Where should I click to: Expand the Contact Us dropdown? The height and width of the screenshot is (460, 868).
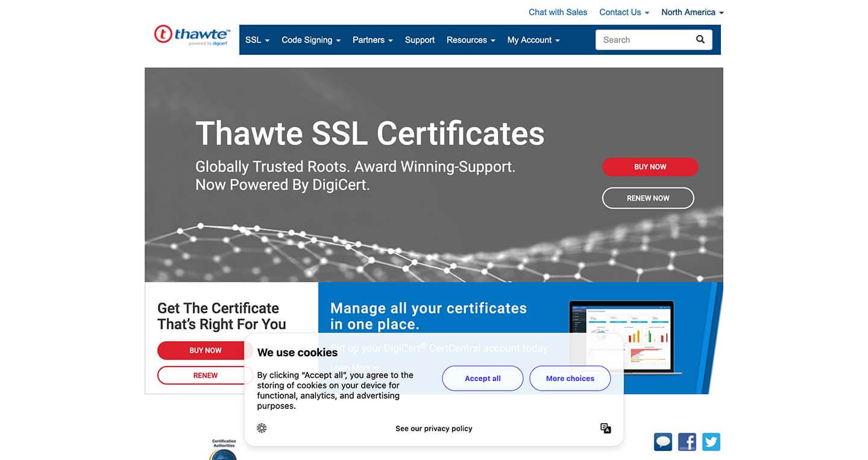pyautogui.click(x=624, y=12)
